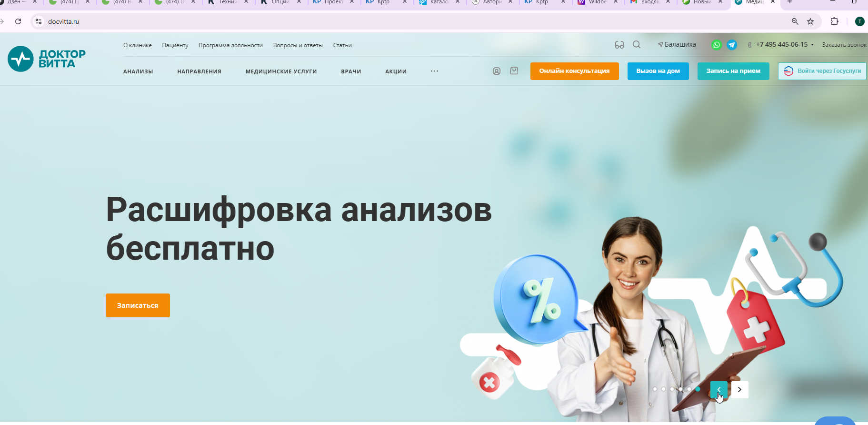Change city from Балашиха
This screenshot has width=868, height=425.
677,44
